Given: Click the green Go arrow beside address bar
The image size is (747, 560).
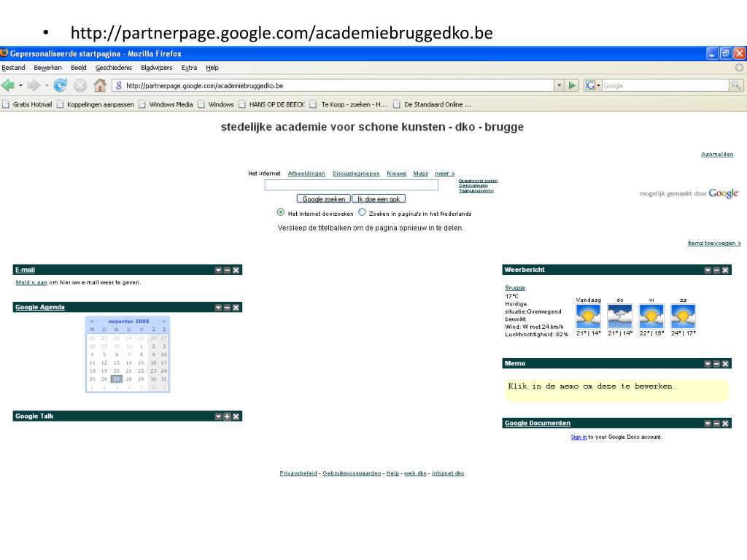Looking at the screenshot, I should tap(572, 86).
